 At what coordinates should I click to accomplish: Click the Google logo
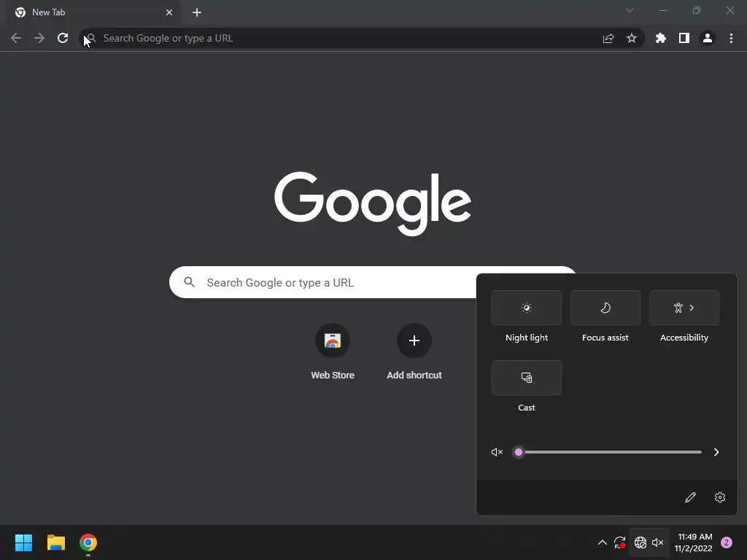(x=373, y=204)
